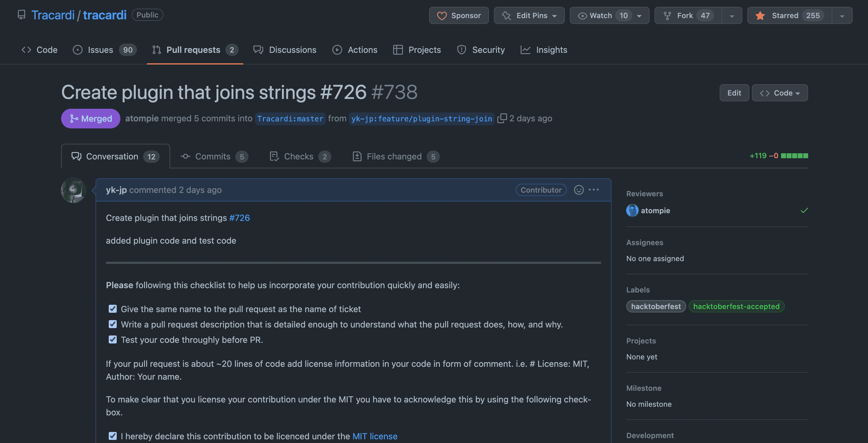
Task: Click the Fork button
Action: pos(688,15)
